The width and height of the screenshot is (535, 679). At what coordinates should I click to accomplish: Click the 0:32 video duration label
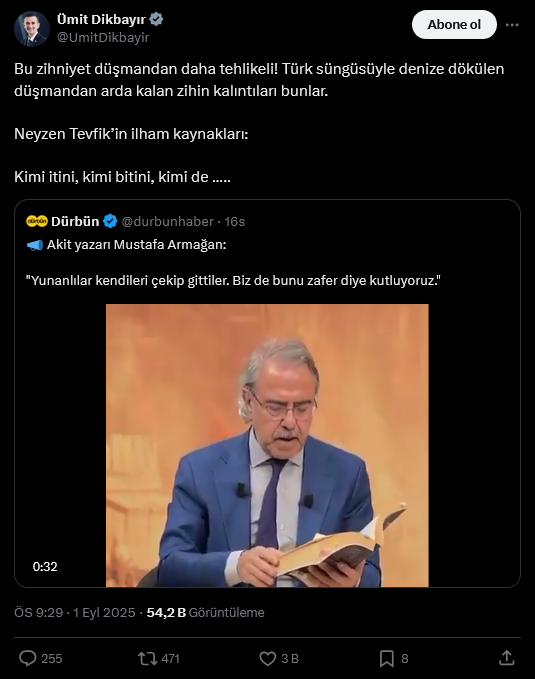(45, 566)
